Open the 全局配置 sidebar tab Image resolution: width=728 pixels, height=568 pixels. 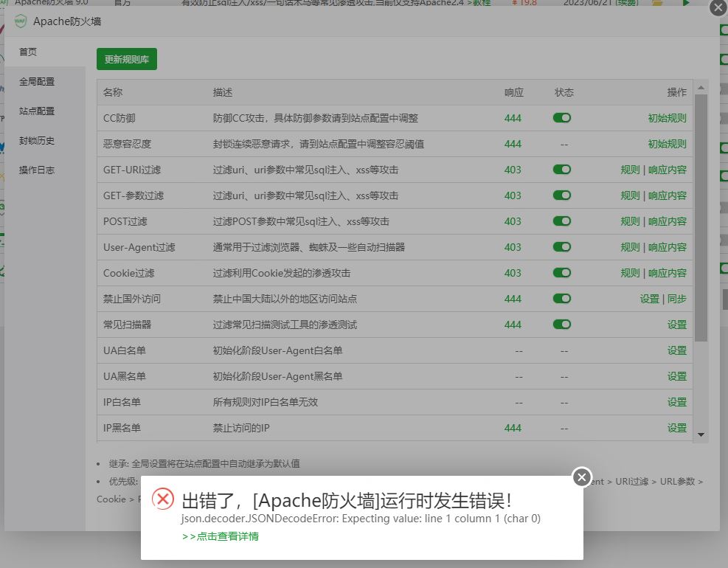click(x=45, y=81)
